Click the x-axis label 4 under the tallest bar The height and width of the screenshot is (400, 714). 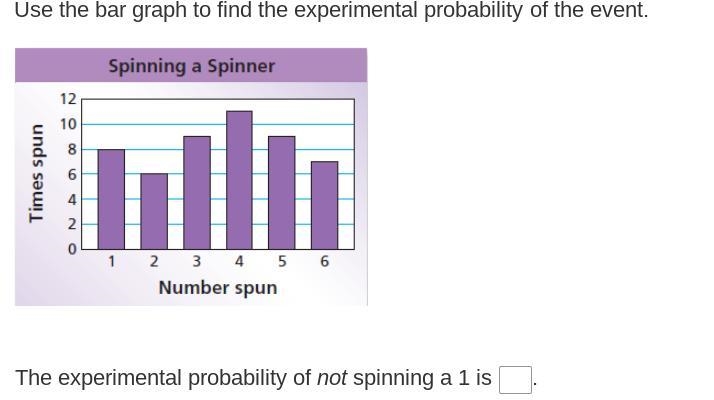[x=239, y=262]
